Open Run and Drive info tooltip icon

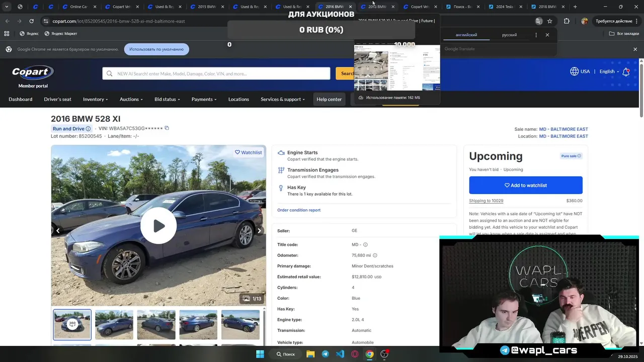(88, 129)
